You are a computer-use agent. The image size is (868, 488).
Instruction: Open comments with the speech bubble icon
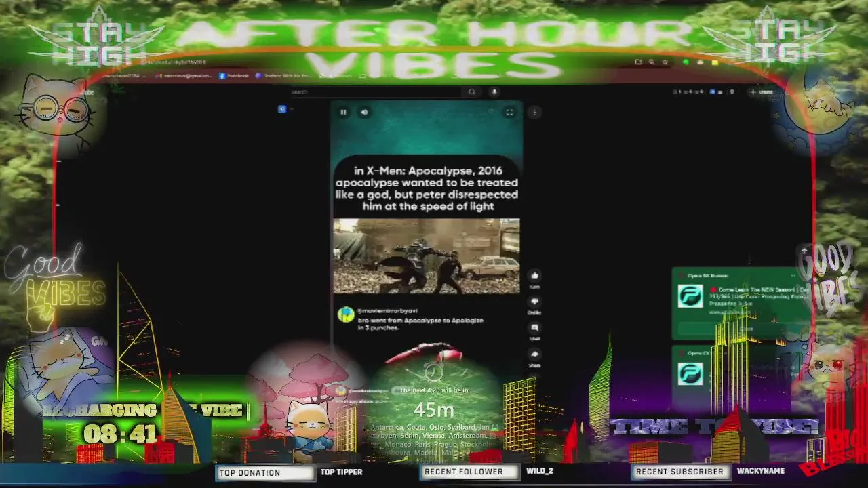pyautogui.click(x=534, y=327)
